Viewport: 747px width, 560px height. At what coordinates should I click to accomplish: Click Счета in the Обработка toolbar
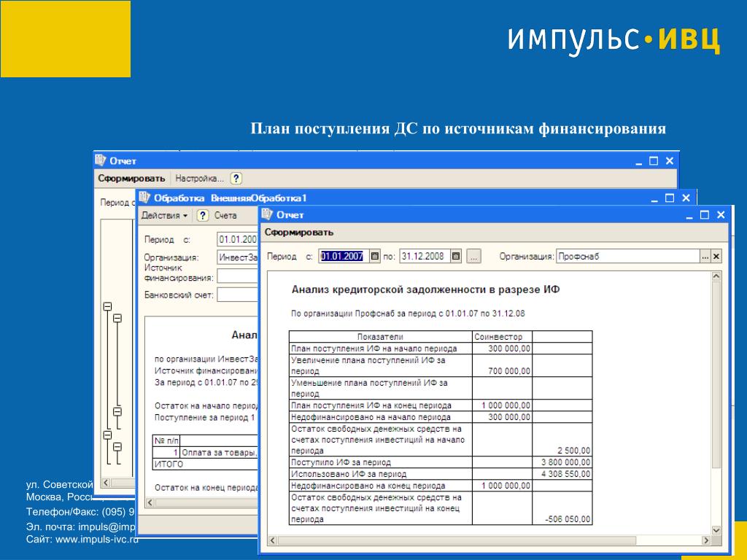[225, 215]
